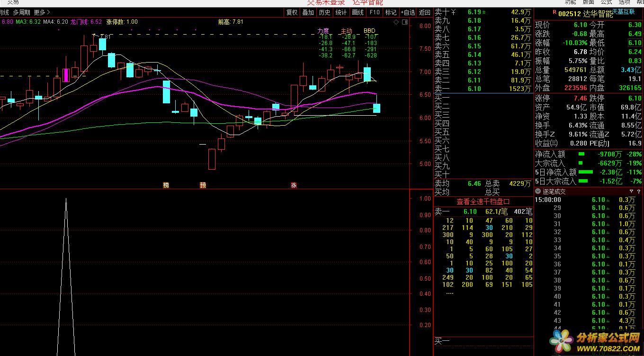
Task: Click the diamond icon above the chart
Action: click(x=396, y=22)
